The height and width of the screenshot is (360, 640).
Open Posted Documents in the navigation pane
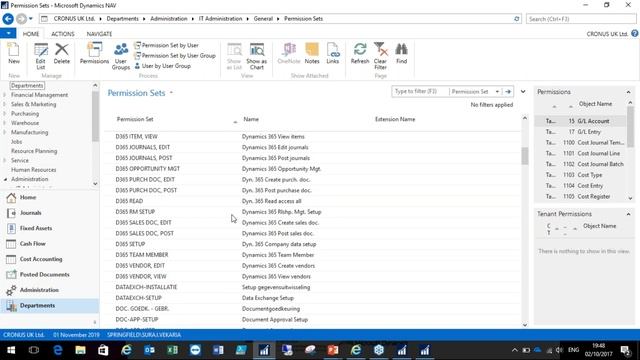(44, 275)
